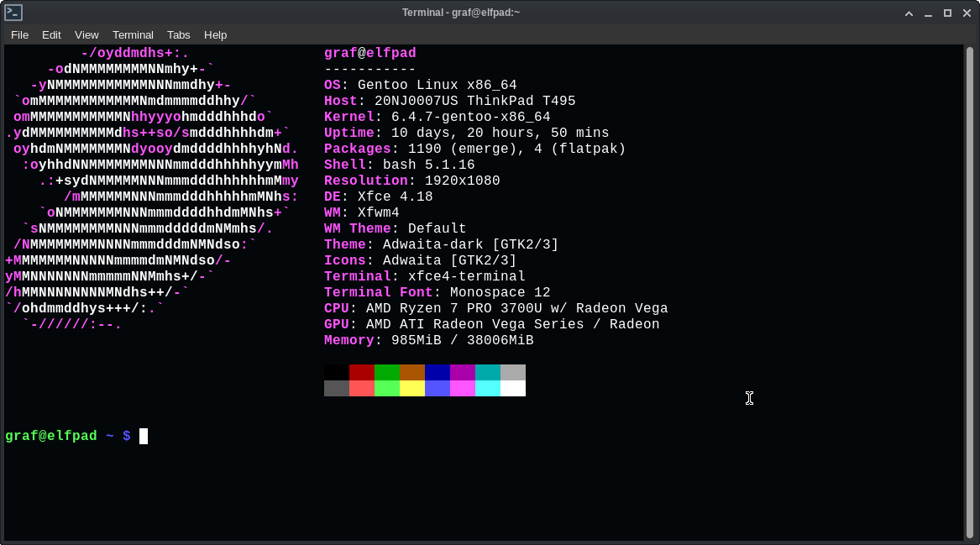Maximize the terminal window
The height and width of the screenshot is (545, 980).
[x=947, y=13]
